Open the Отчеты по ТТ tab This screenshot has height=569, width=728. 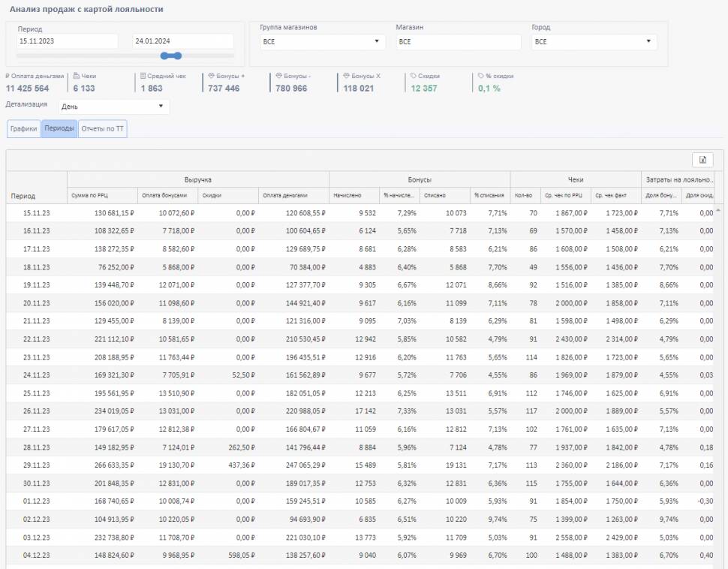(103, 129)
